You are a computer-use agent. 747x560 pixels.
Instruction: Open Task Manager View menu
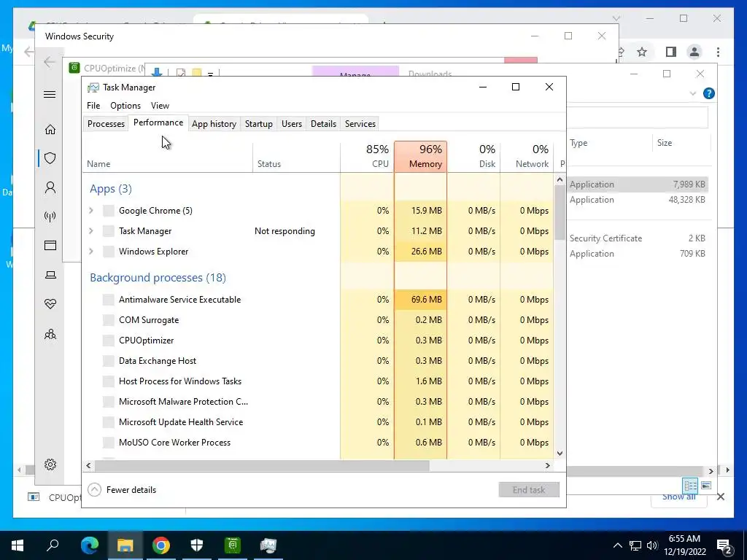(160, 106)
